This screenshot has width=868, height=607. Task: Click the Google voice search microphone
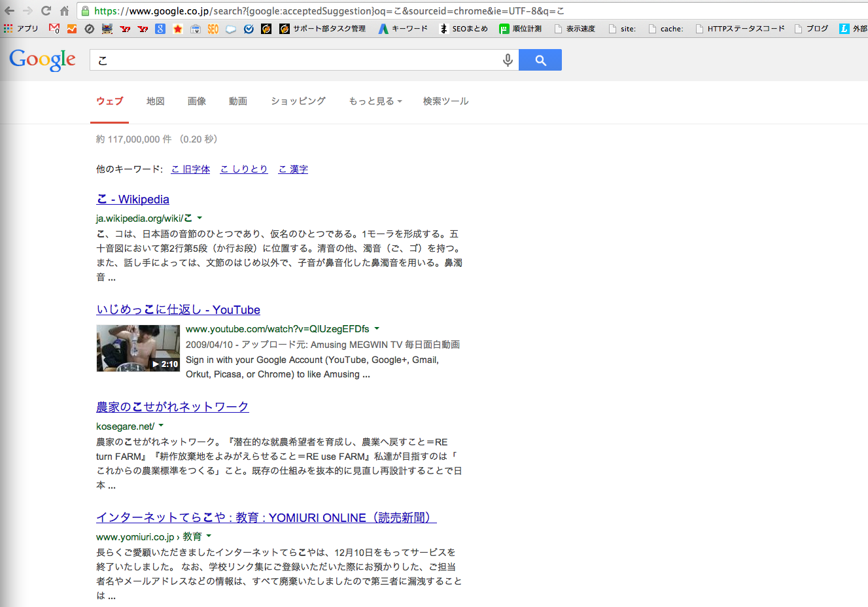pyautogui.click(x=507, y=60)
